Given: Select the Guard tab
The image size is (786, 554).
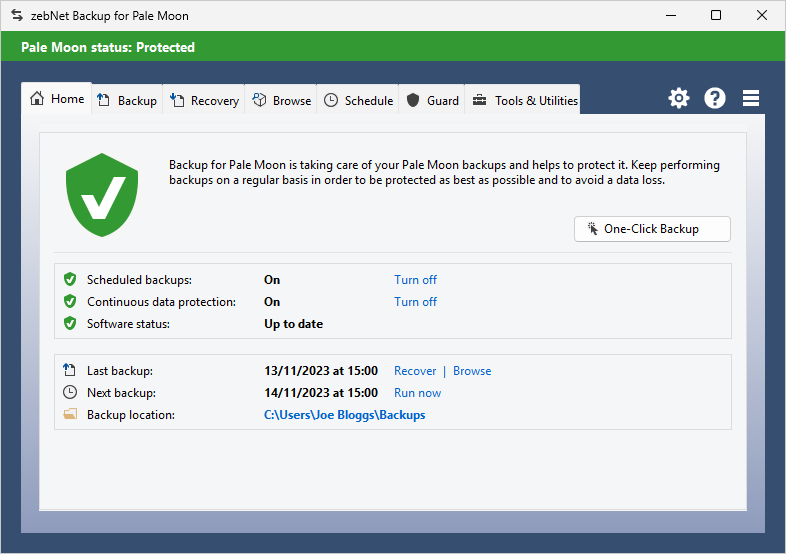Looking at the screenshot, I should (433, 101).
